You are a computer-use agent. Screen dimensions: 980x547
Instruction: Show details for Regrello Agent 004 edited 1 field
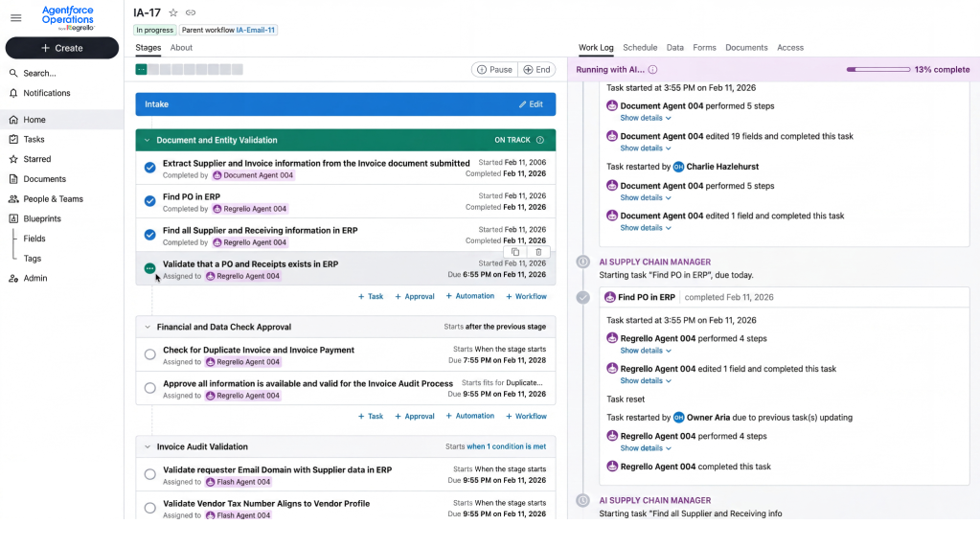point(646,380)
